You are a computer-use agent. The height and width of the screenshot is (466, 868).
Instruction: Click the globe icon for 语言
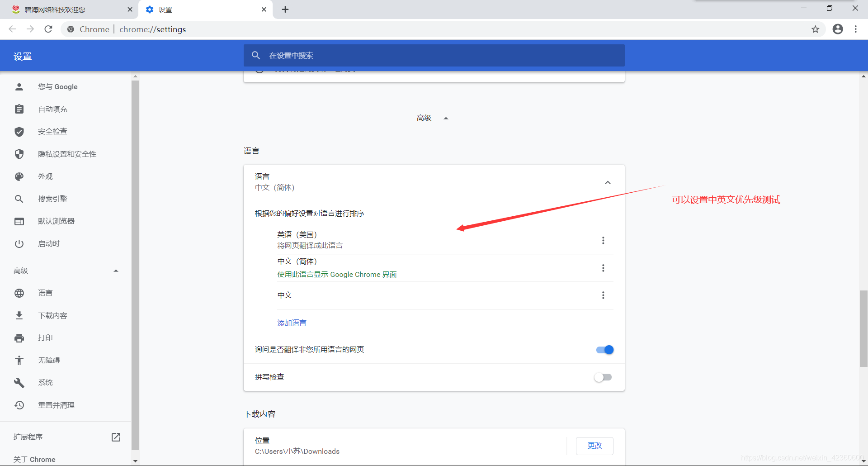[19, 293]
